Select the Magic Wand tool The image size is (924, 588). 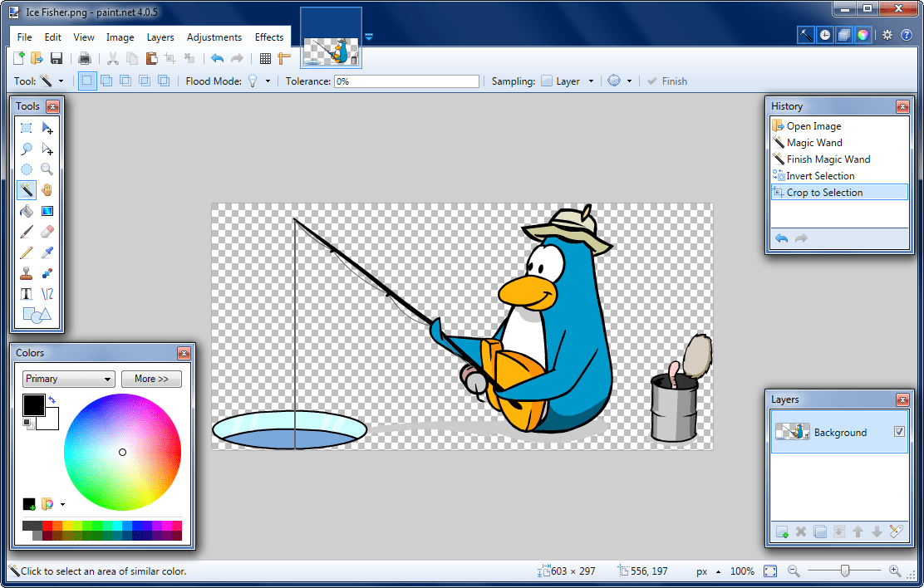click(26, 189)
